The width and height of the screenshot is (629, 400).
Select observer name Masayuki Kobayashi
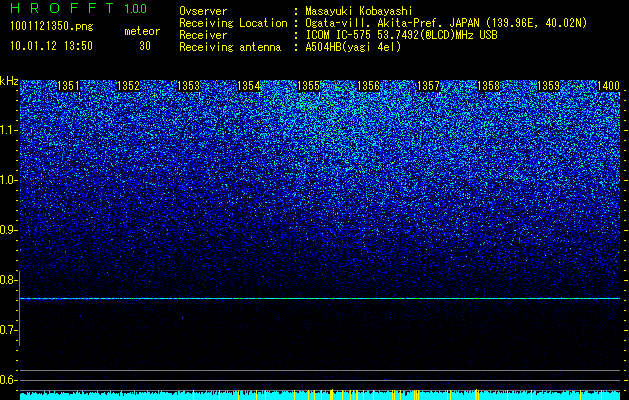click(359, 11)
